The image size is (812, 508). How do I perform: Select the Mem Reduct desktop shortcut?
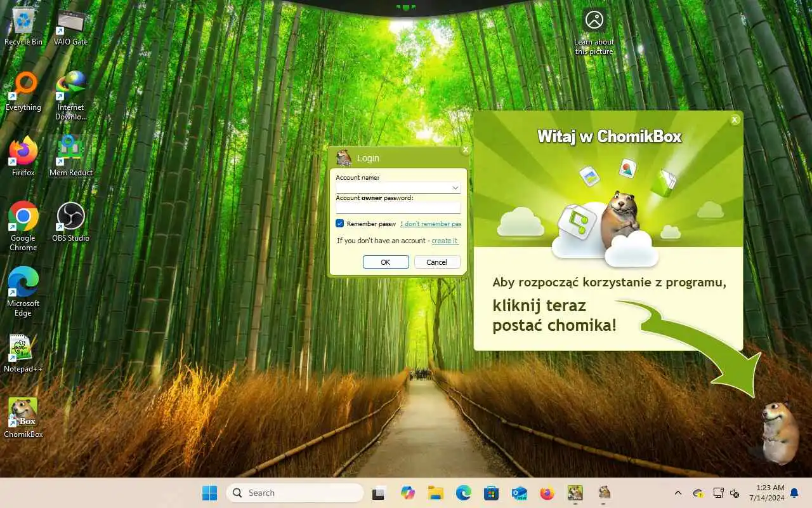point(71,157)
